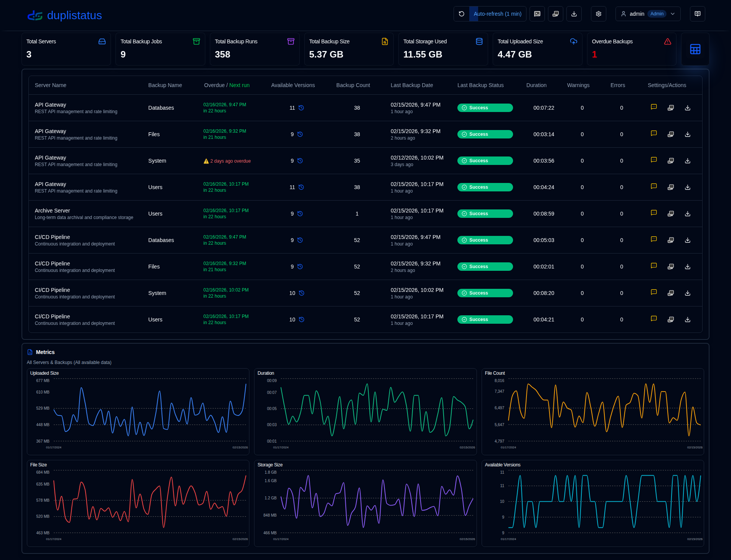Open the documentation book icon
The image size is (731, 560).
697,14
